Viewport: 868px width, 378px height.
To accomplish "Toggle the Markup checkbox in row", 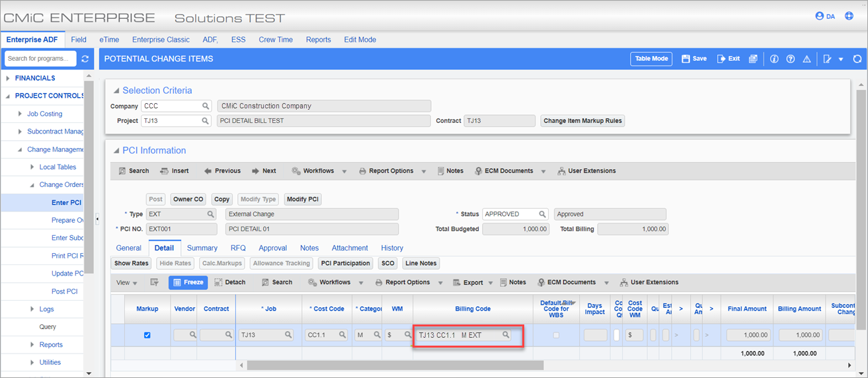I will [147, 335].
